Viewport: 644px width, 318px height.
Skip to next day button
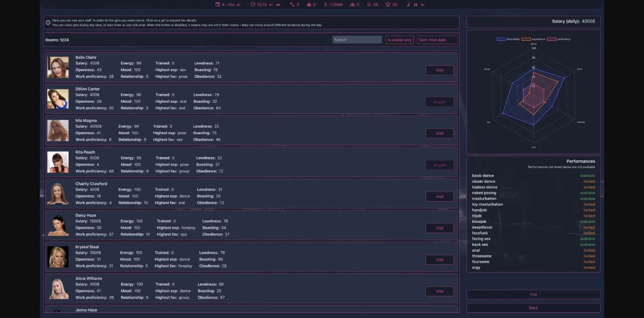pos(239,5)
